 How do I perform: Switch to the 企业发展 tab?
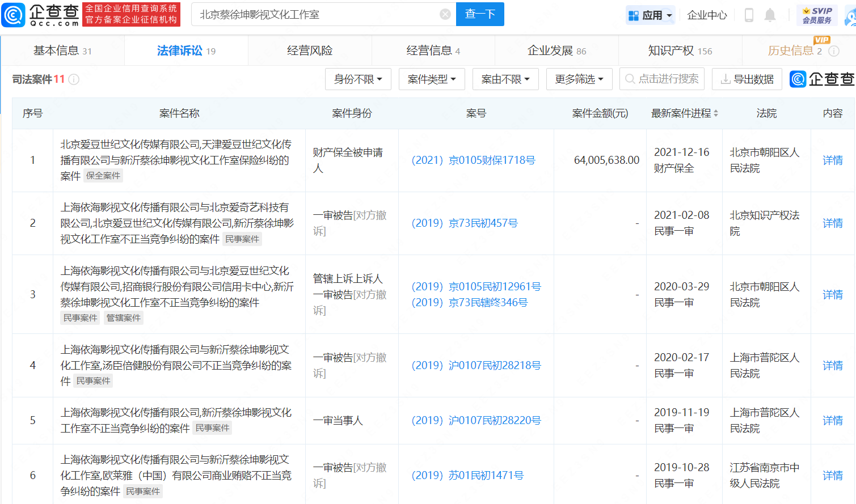tap(556, 51)
